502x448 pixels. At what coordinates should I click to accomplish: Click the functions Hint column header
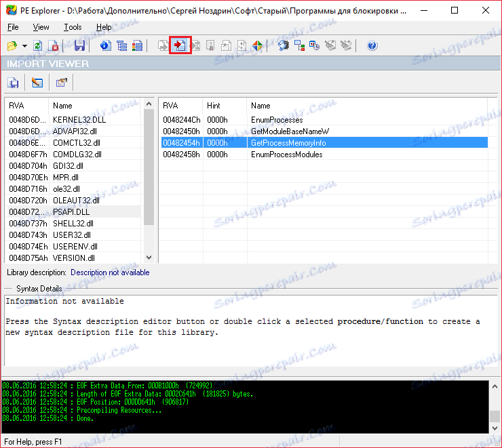[225, 106]
